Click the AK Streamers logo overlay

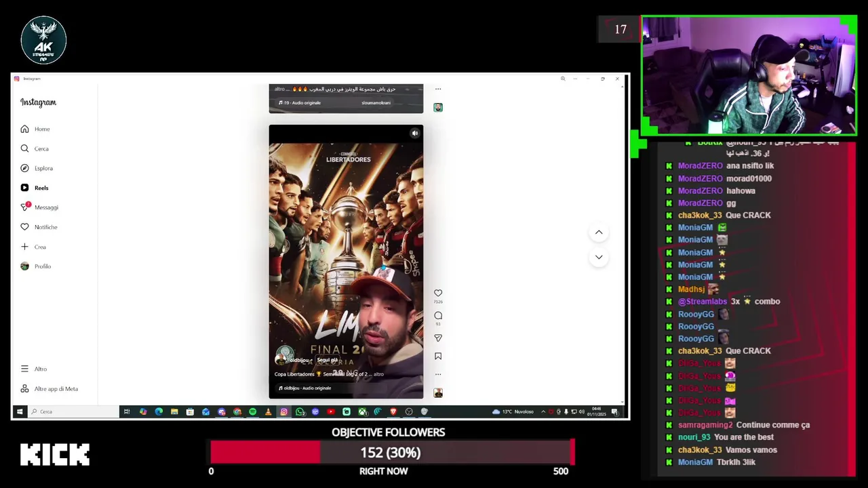[x=43, y=40]
